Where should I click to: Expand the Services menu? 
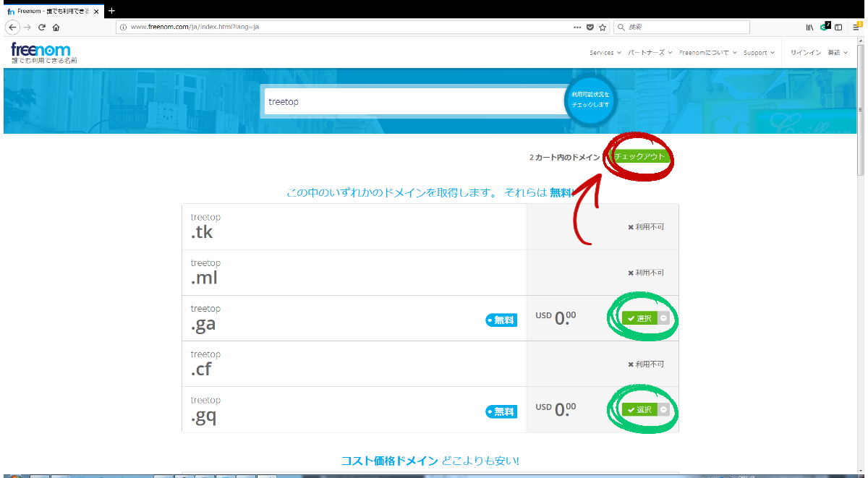[x=605, y=53]
